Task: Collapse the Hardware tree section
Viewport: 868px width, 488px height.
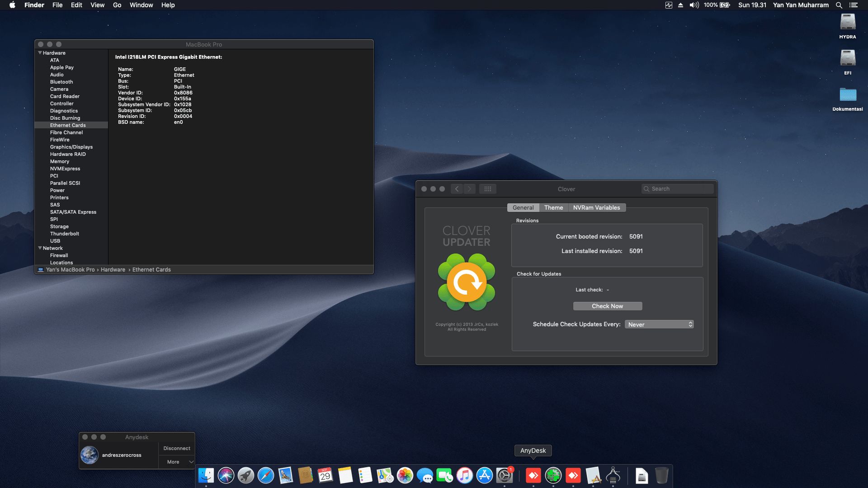Action: [40, 53]
